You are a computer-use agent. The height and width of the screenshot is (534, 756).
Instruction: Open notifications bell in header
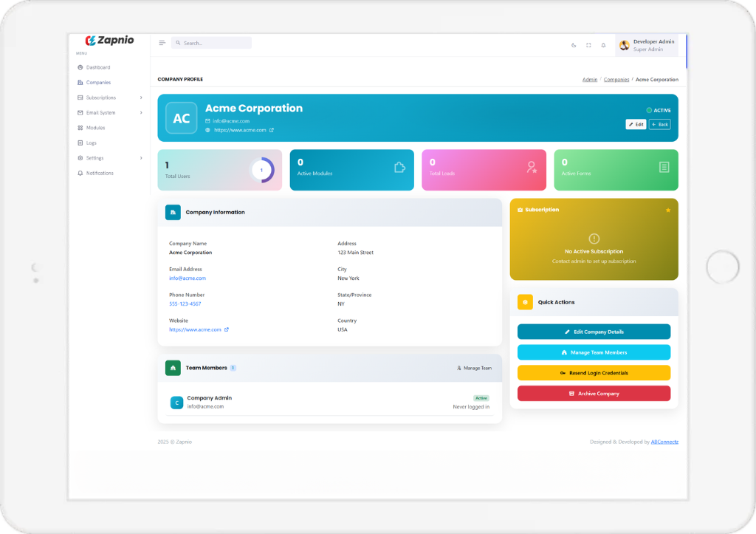click(x=603, y=45)
